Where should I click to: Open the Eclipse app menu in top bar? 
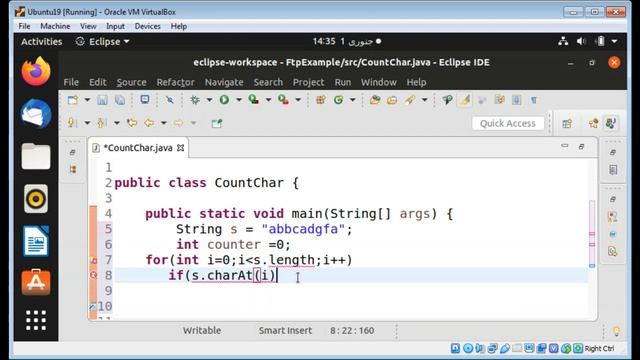coord(103,42)
